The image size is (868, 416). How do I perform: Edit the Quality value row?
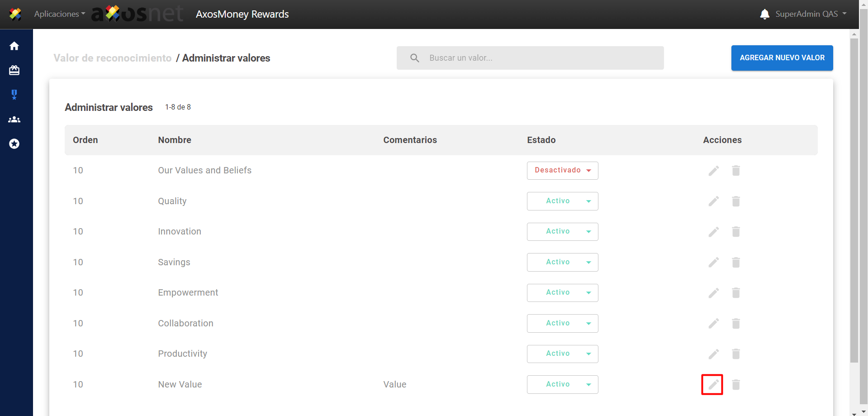tap(713, 201)
